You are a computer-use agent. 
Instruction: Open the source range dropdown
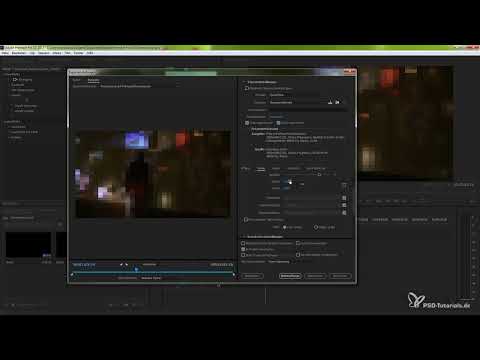[151, 278]
